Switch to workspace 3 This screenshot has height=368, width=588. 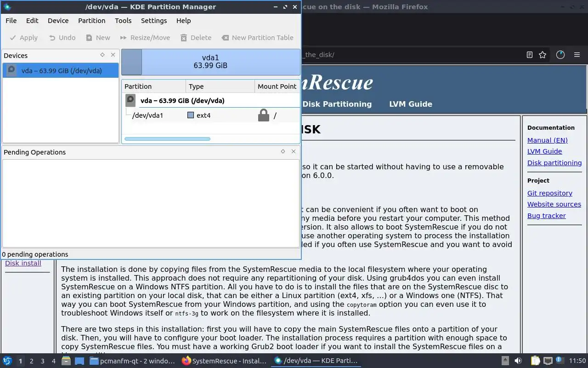(42, 361)
